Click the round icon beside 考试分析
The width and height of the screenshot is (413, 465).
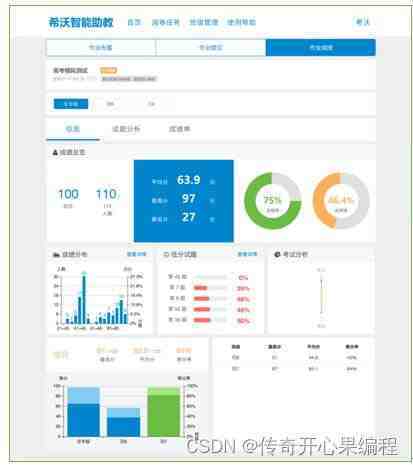tap(277, 255)
